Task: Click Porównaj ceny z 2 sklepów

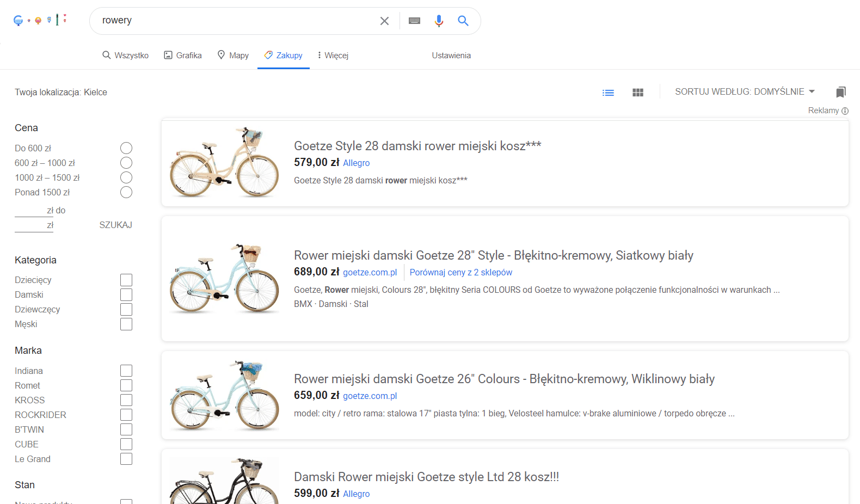Action: coord(461,272)
